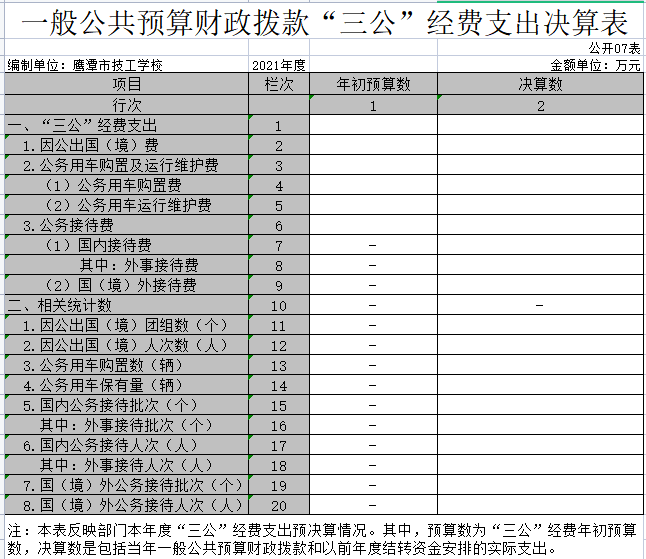Click '其中：外事接待批次（个）' cell
The height and width of the screenshot is (559, 646).
[126, 425]
